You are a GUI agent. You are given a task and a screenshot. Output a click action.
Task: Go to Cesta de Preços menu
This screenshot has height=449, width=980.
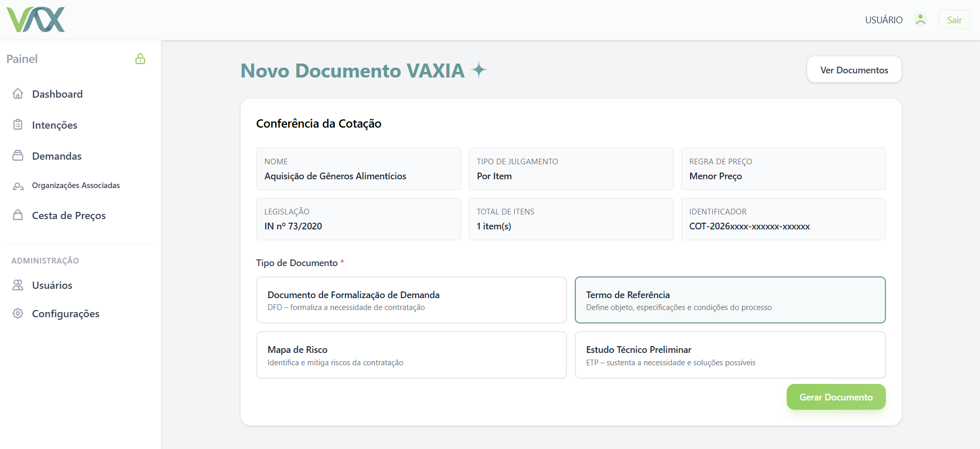(69, 215)
